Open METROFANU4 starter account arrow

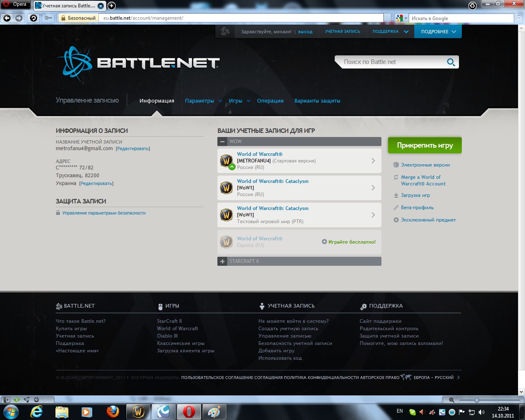coord(373,161)
